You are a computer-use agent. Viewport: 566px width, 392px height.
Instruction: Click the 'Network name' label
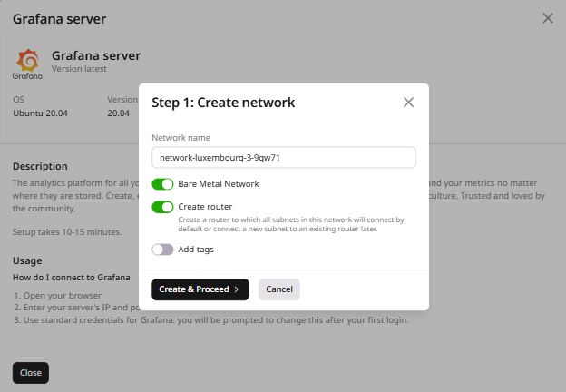pyautogui.click(x=181, y=138)
